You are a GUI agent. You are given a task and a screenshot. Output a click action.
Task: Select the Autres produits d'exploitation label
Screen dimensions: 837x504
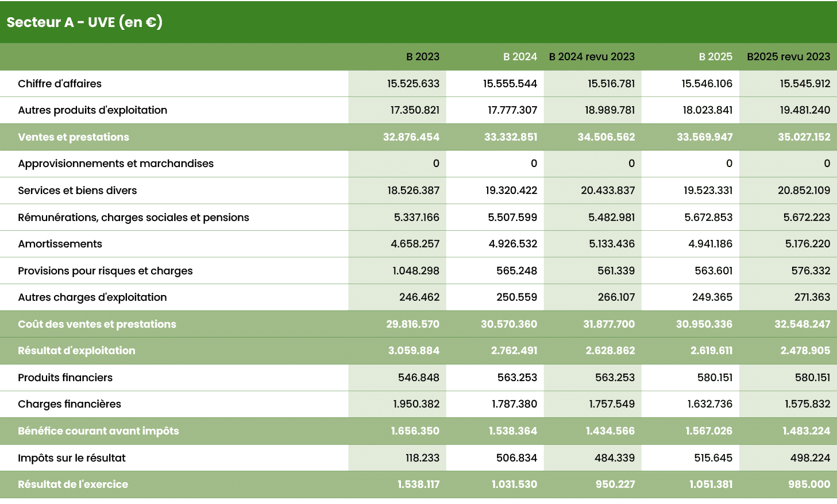(92, 110)
